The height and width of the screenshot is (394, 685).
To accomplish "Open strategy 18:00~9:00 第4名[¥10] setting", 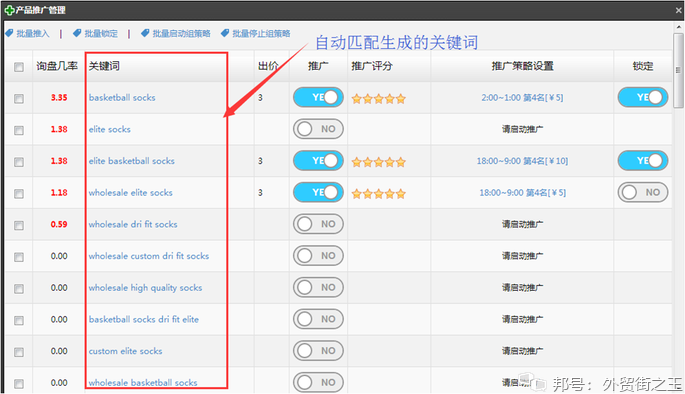I will (522, 161).
